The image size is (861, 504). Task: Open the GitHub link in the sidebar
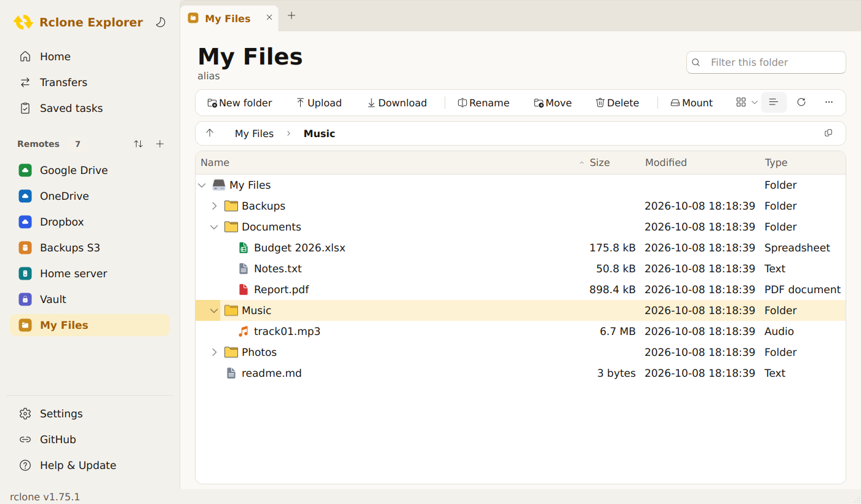pos(90,439)
